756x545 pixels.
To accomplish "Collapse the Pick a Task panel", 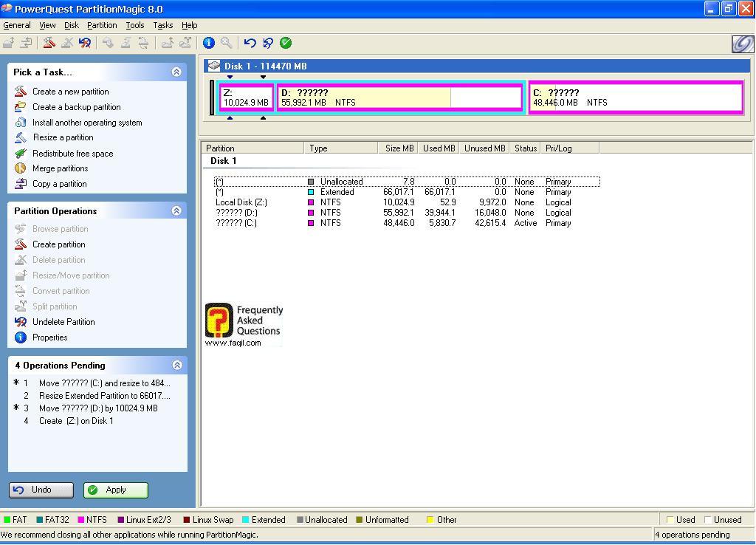I will click(x=176, y=72).
